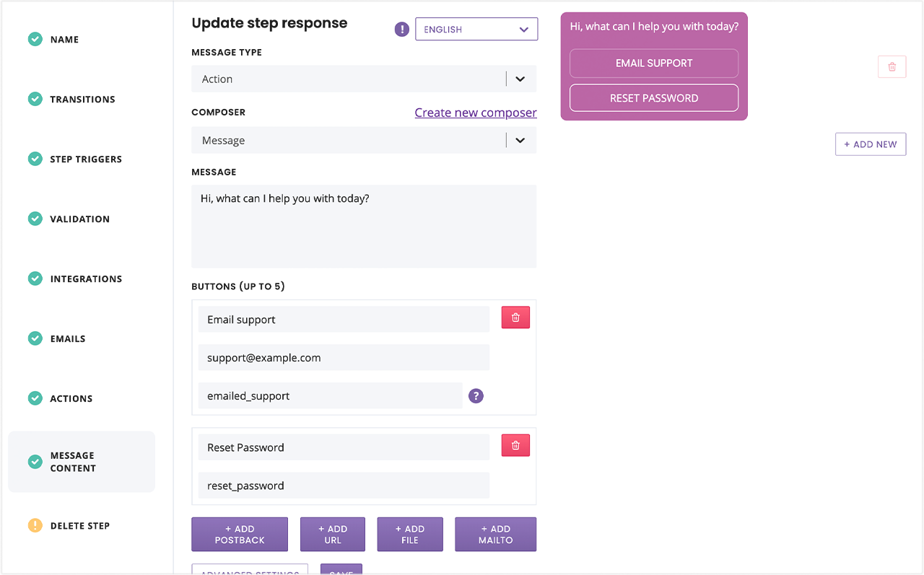Click the Reset Password preview button
The image size is (924, 575).
click(654, 98)
